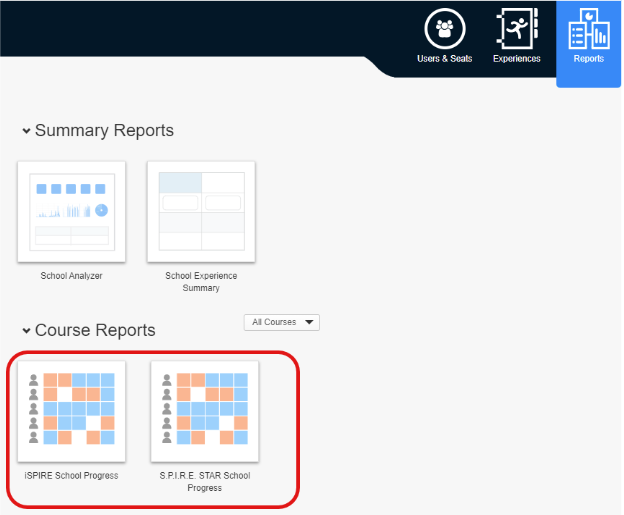Click the Course Reports heading text
624x515 pixels.
pyautogui.click(x=95, y=330)
